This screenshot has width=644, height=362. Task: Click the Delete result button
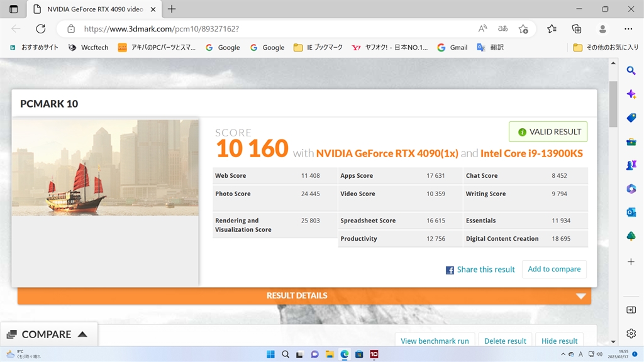(x=505, y=341)
